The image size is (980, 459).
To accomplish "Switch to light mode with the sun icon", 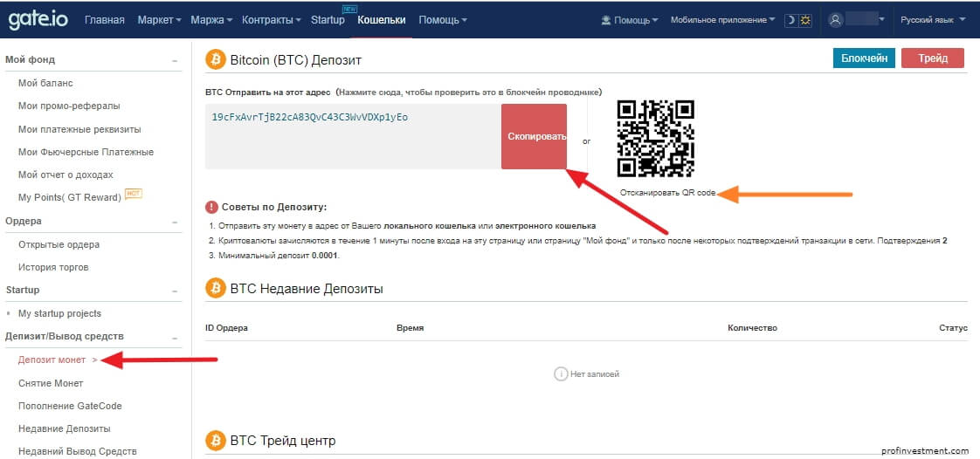I will click(x=805, y=20).
